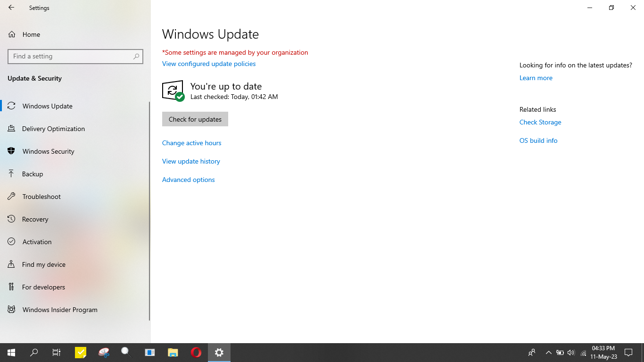This screenshot has height=362, width=644.
Task: Open the Backup settings page
Action: click(x=75, y=174)
